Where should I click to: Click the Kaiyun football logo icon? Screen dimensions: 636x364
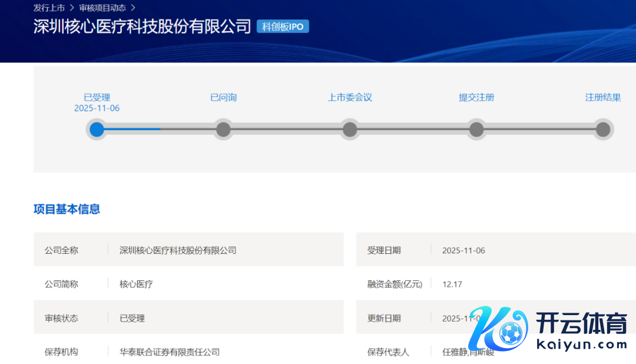[498, 331]
